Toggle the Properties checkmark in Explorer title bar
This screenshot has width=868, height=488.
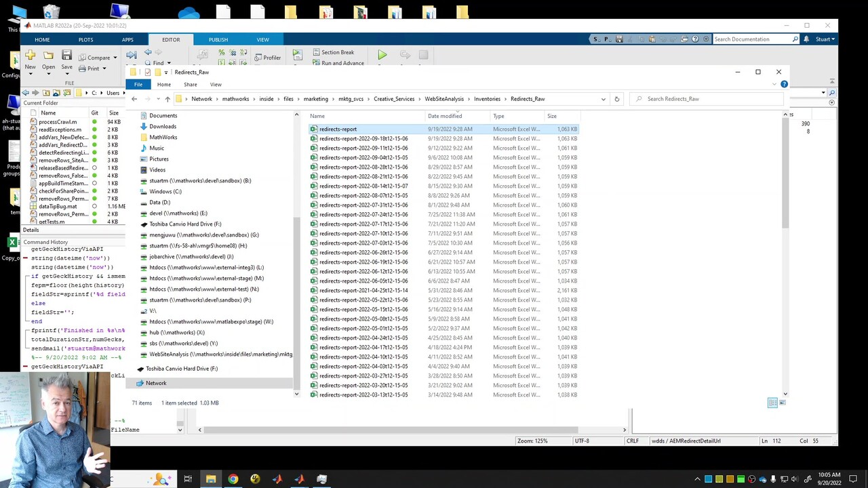tap(148, 72)
